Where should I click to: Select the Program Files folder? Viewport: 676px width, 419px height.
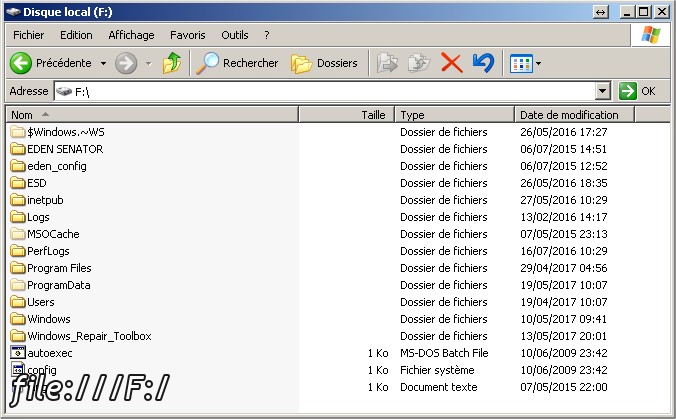click(x=59, y=268)
